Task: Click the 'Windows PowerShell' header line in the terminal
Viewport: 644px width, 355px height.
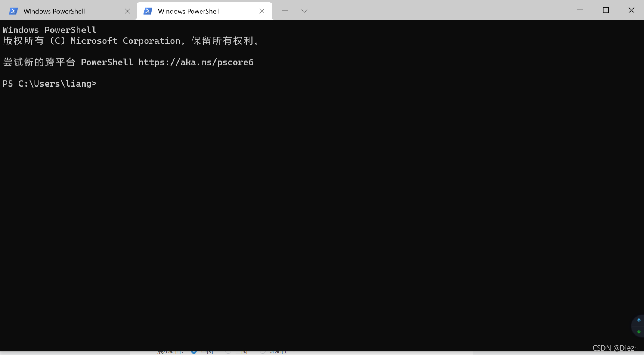Action: (x=50, y=30)
